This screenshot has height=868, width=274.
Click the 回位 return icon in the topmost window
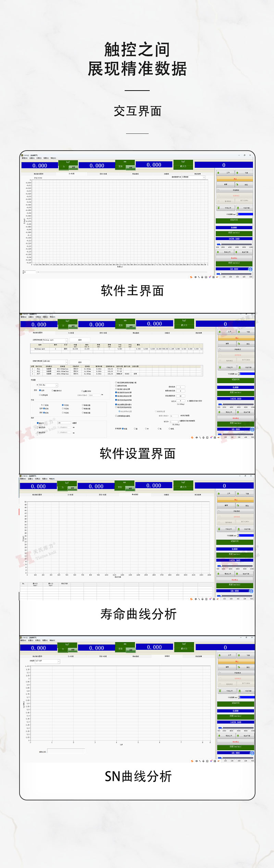coord(244,185)
